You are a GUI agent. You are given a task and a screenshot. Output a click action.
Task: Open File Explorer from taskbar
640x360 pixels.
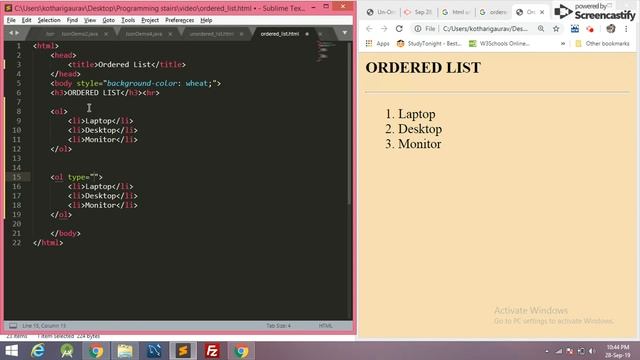pyautogui.click(x=125, y=351)
